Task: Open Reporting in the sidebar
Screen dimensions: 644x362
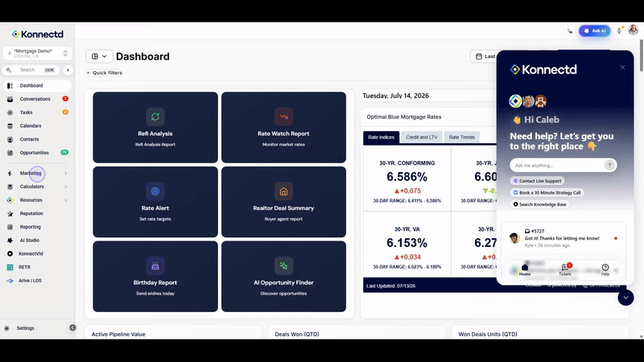Action: [37, 227]
